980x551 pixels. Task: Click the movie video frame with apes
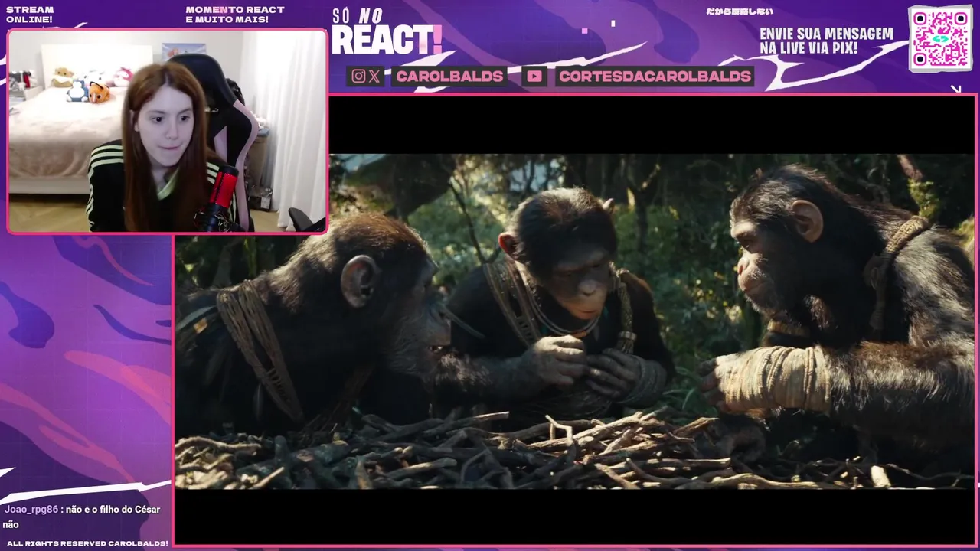point(575,321)
